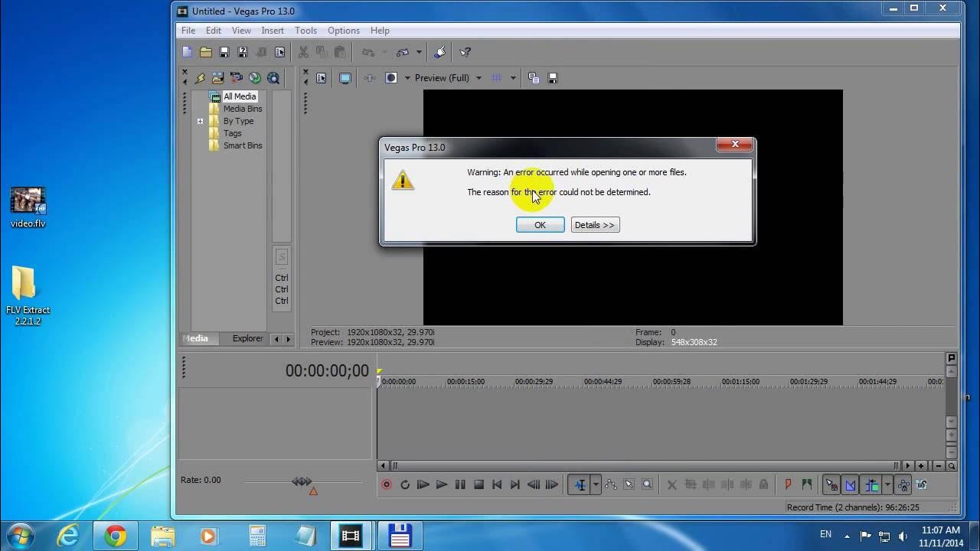Toggle Split Screen View in preview
The width and height of the screenshot is (980, 551).
391,78
